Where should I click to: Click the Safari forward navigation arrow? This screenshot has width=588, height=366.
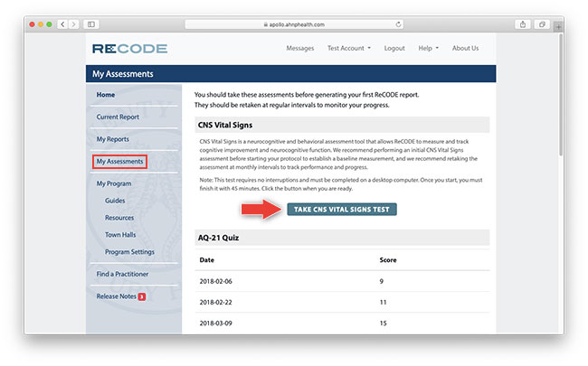tap(74, 23)
